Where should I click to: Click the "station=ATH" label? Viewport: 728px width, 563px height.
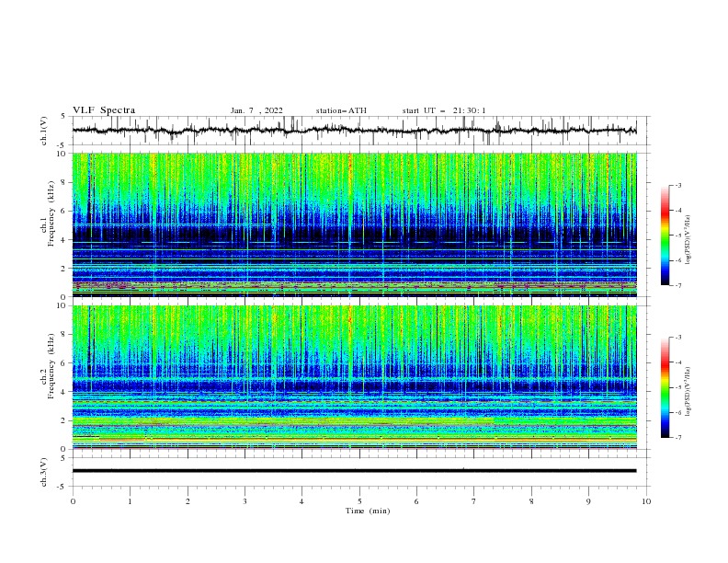(x=341, y=110)
